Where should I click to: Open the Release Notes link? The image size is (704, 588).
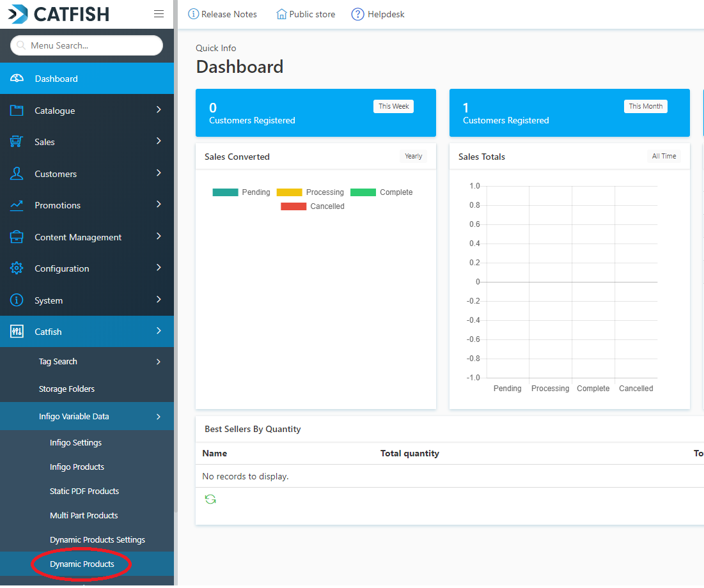223,14
